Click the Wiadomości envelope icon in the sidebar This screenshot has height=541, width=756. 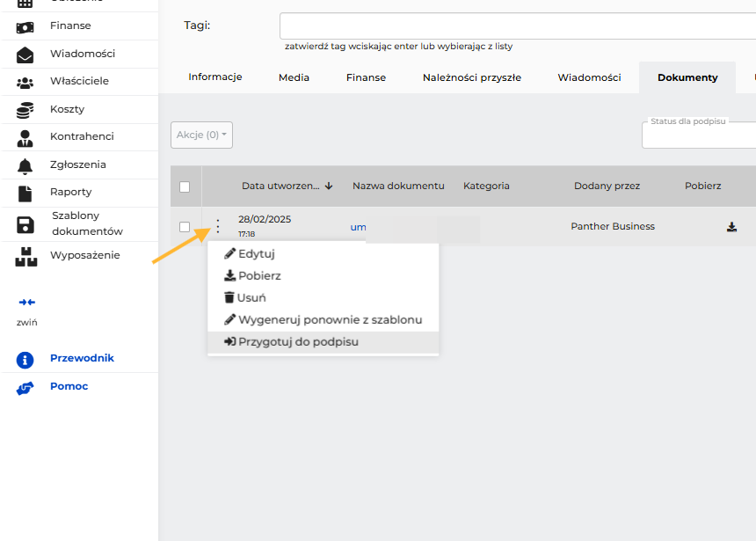tap(25, 55)
